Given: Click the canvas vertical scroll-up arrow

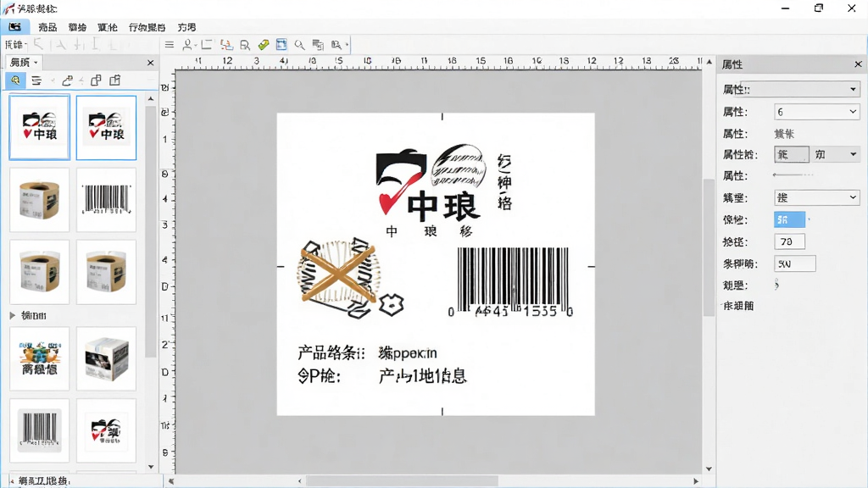Looking at the screenshot, I should (709, 62).
